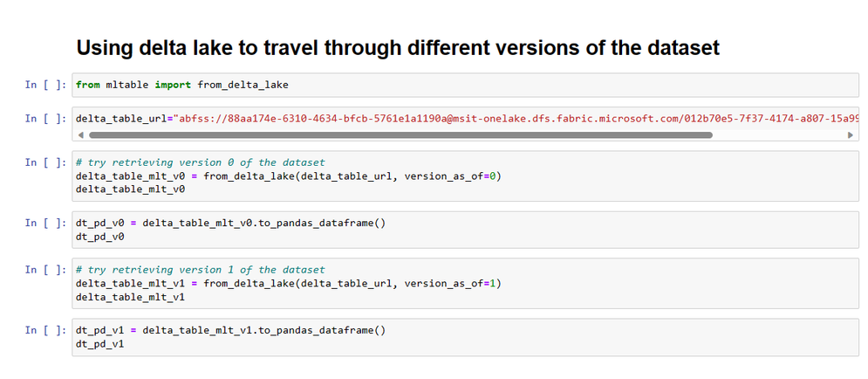Viewport: 868px width, 379px height.
Task: Select the version 1 retrieval code cell
Action: pos(465,284)
